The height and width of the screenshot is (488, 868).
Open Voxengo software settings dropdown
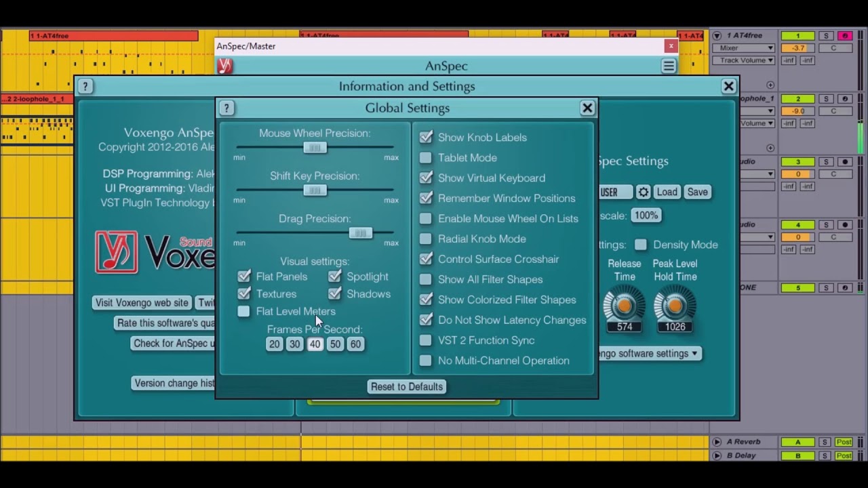coord(650,353)
